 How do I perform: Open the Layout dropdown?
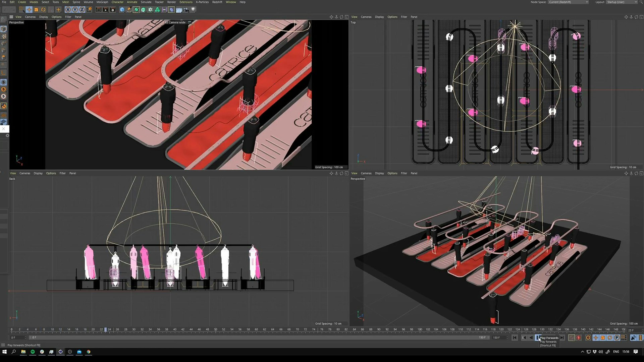622,2
